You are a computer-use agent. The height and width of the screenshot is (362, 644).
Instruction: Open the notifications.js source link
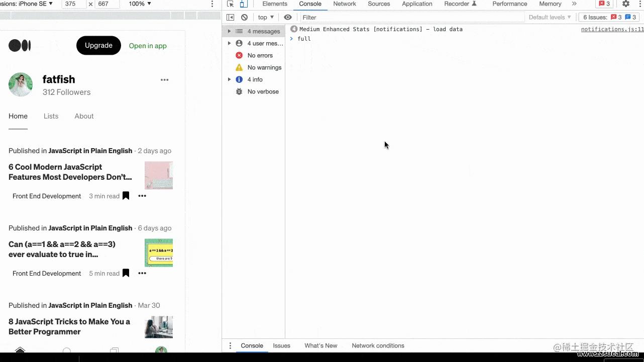coord(612,29)
